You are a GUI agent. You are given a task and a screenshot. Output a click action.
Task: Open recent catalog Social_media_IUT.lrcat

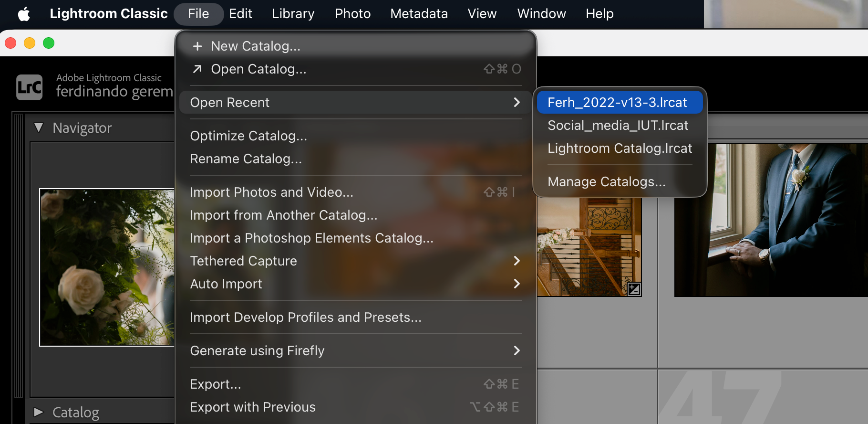pos(620,126)
